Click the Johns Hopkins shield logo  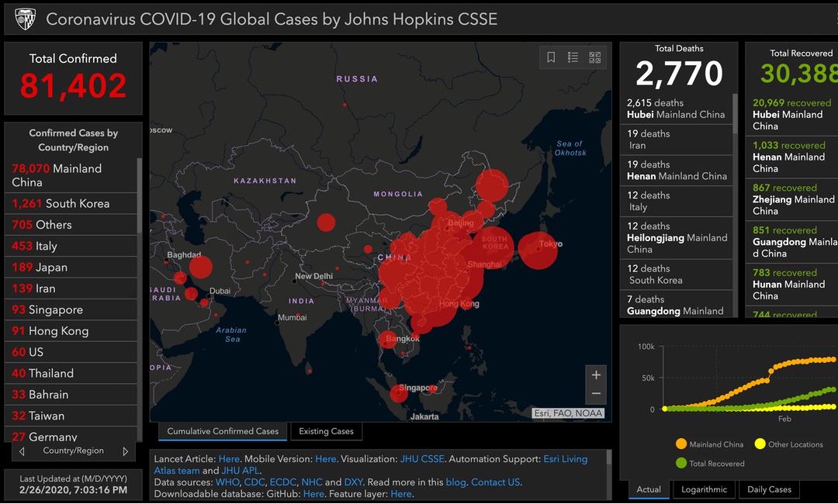[x=25, y=19]
